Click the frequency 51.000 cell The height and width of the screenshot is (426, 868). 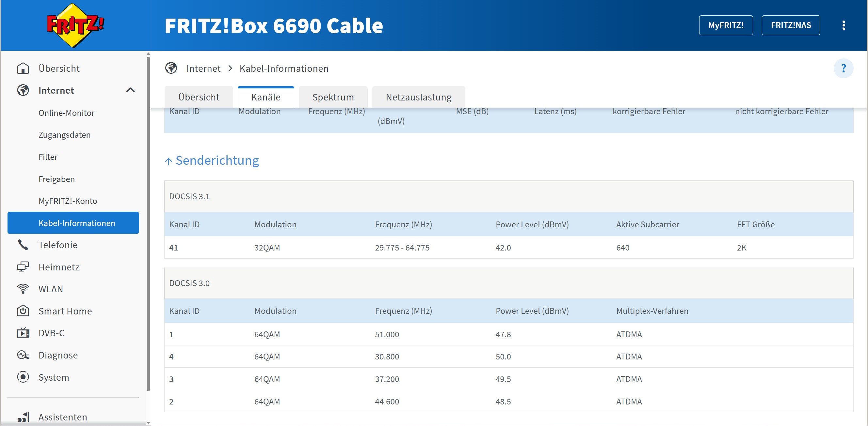tap(387, 334)
